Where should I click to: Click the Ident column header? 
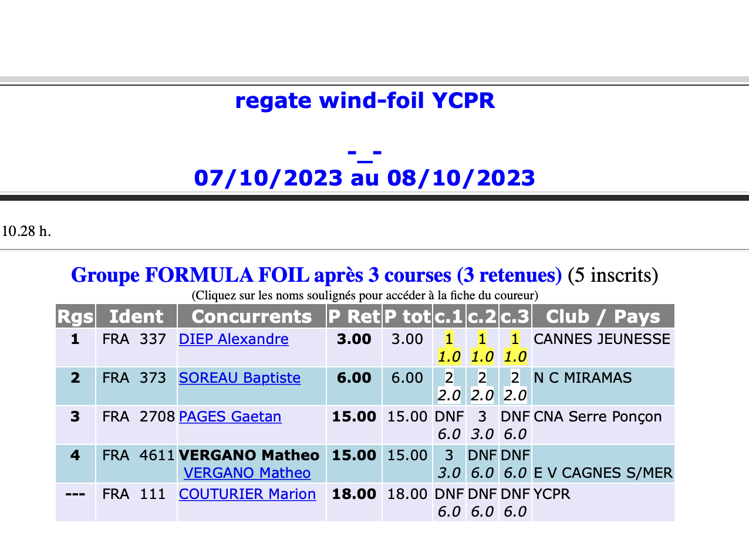point(136,316)
